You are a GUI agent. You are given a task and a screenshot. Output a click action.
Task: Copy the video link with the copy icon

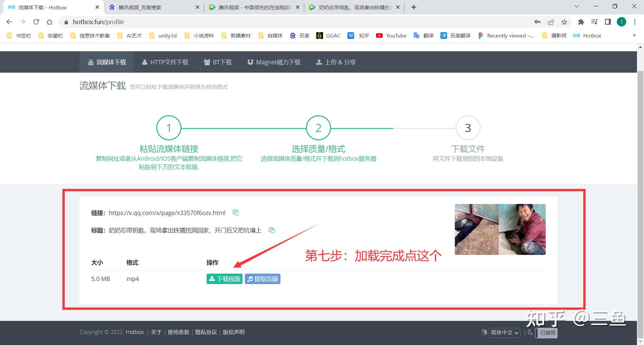pos(236,212)
